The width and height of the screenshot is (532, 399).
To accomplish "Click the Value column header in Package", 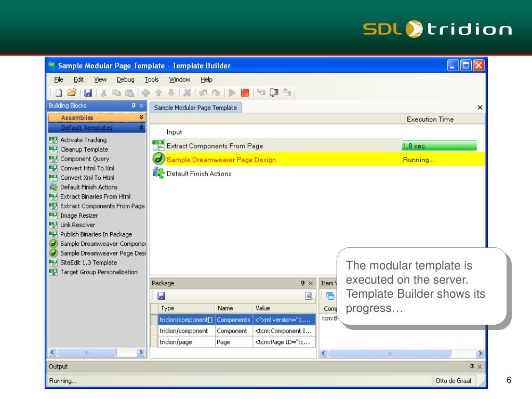I will click(284, 308).
